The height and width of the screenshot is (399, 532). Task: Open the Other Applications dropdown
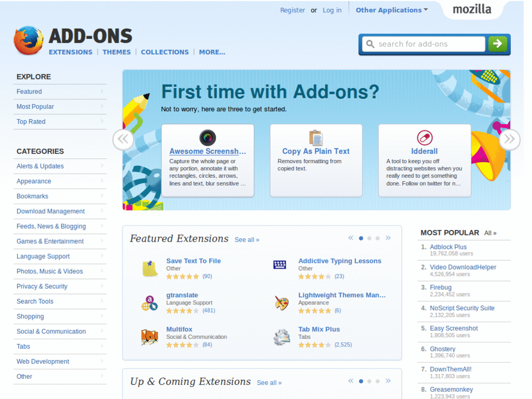coord(388,10)
